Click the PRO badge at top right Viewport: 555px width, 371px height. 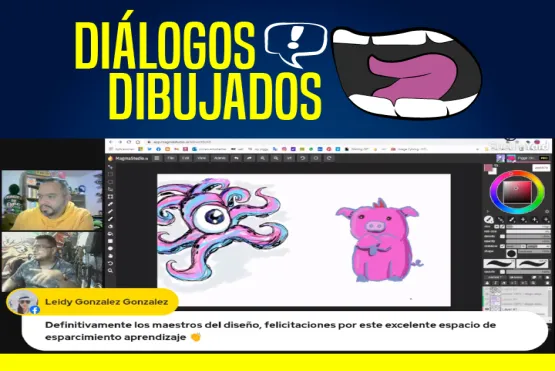tap(544, 158)
